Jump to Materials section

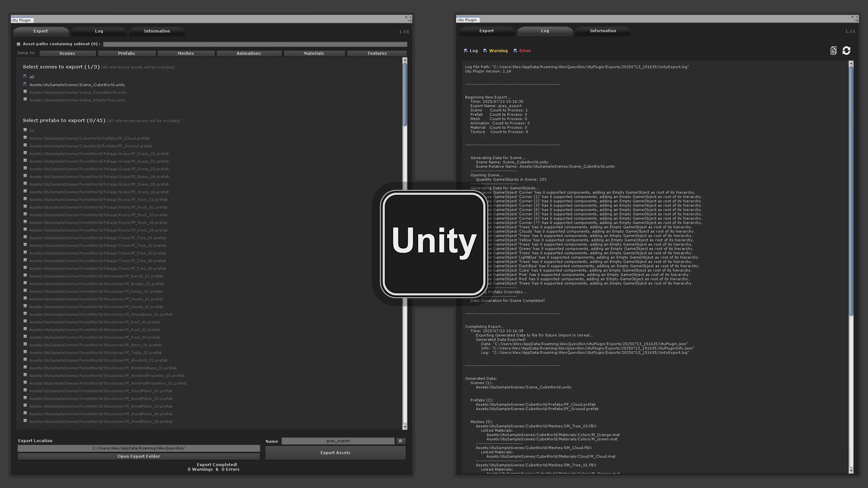tap(314, 53)
